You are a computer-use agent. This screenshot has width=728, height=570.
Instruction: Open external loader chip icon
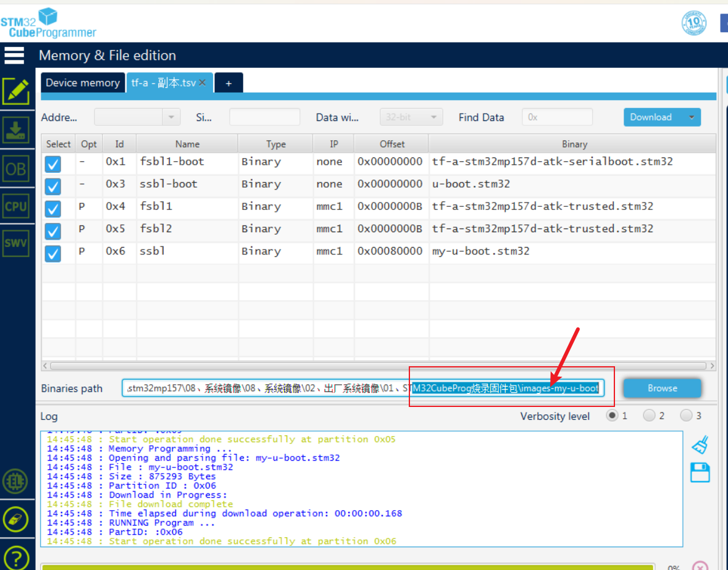pos(15,481)
